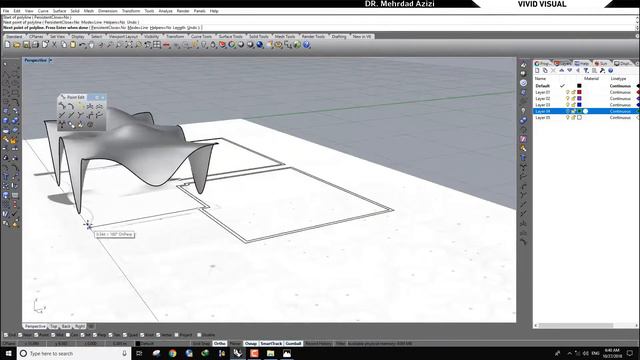640x360 pixels.
Task: Switch to the Curve Tools toolbar tab
Action: coord(201,36)
